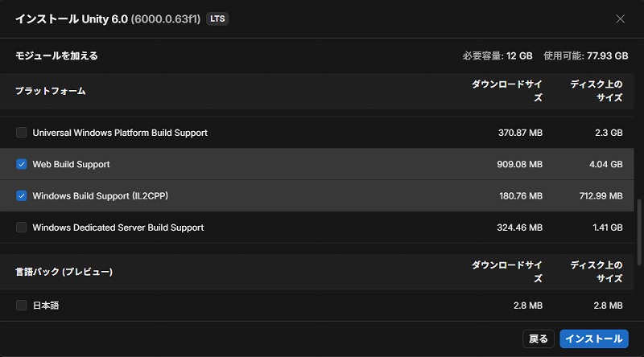Uncheck Web Build Support module
The width and height of the screenshot is (644, 357).
pos(22,164)
